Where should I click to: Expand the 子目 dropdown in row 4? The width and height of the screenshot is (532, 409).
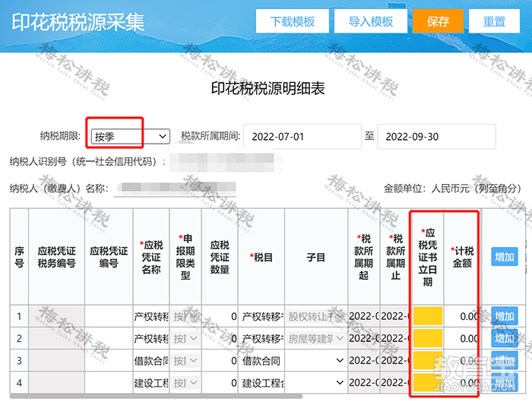315,382
